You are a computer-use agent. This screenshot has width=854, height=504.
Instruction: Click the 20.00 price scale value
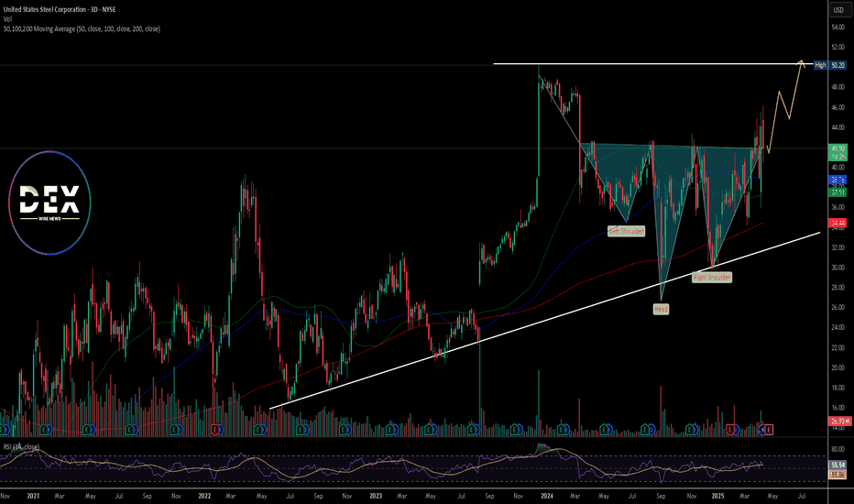tap(838, 367)
